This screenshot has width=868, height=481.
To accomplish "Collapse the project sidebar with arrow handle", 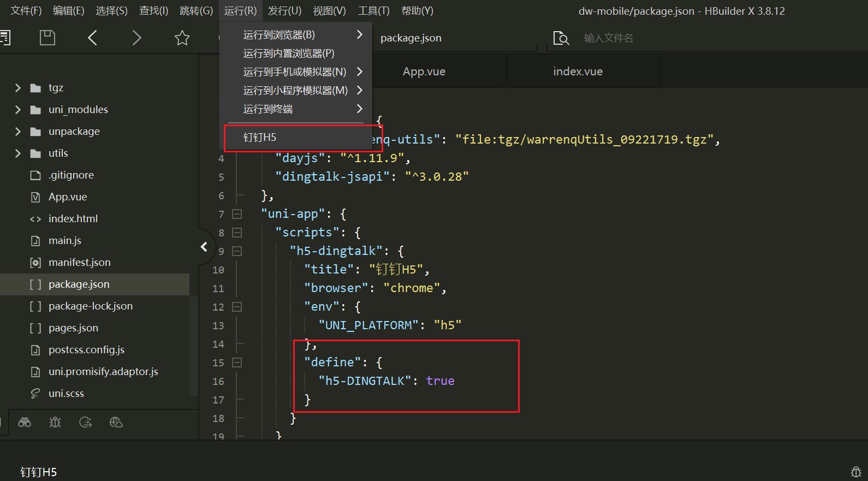I will [204, 247].
